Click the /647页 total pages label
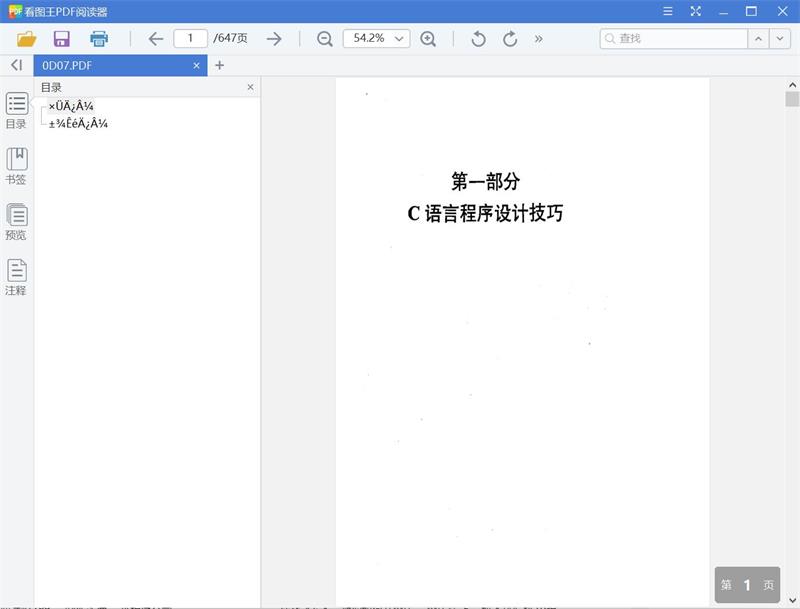The width and height of the screenshot is (800, 609). 230,38
